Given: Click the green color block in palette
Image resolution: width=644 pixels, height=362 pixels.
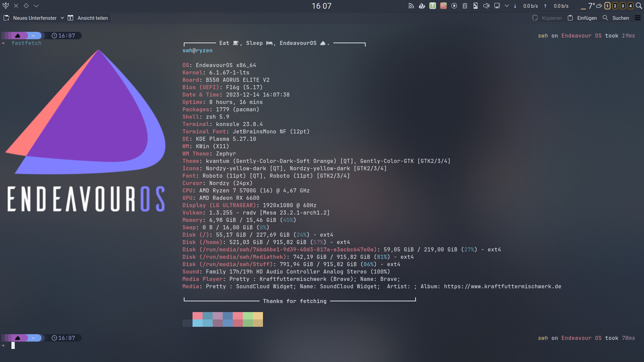Looking at the screenshot, I should pos(248,316).
